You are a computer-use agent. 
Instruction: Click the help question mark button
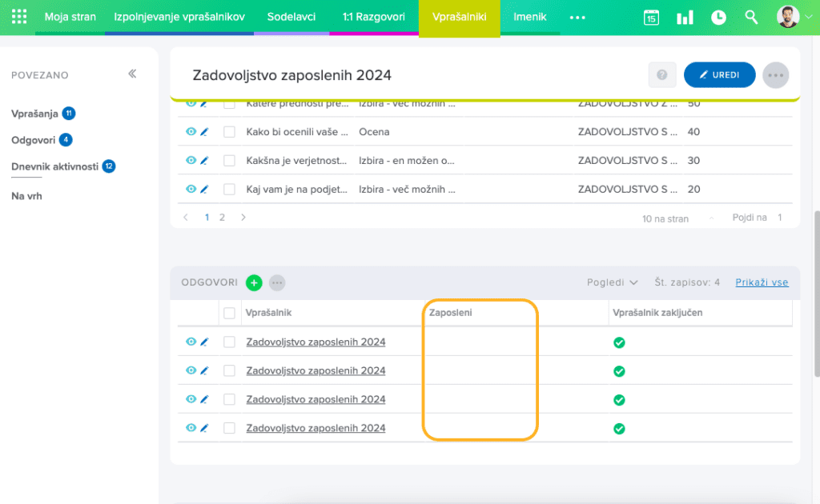coord(661,75)
